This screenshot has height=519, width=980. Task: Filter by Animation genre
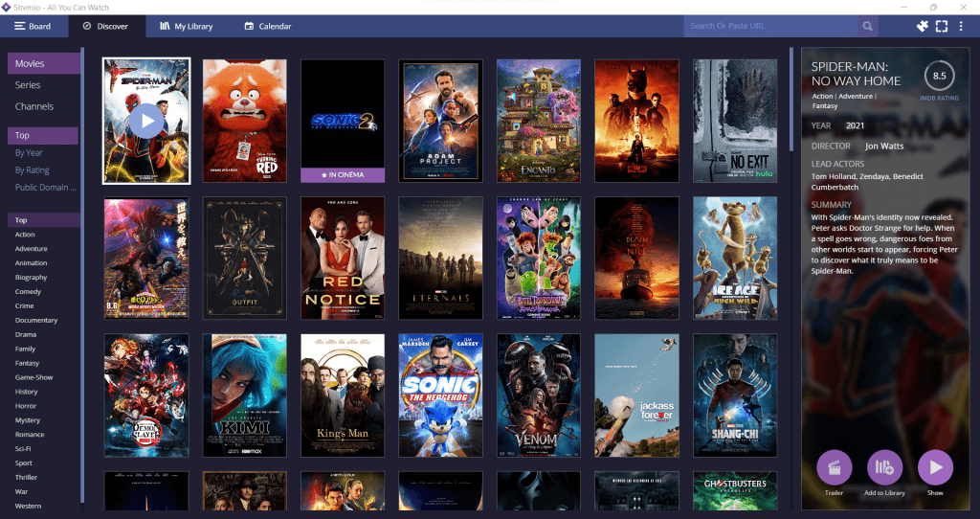coord(32,263)
